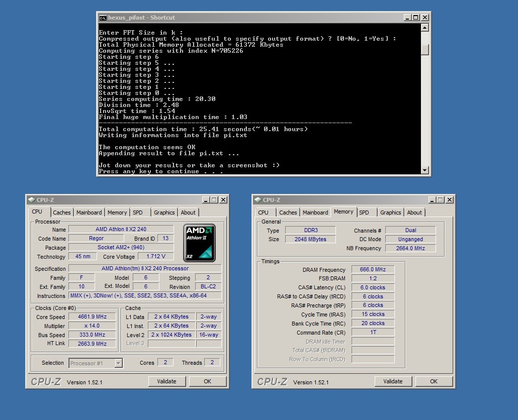Click the Bus Speed value 333.0 MHz
The height and width of the screenshot is (420, 518).
point(92,335)
